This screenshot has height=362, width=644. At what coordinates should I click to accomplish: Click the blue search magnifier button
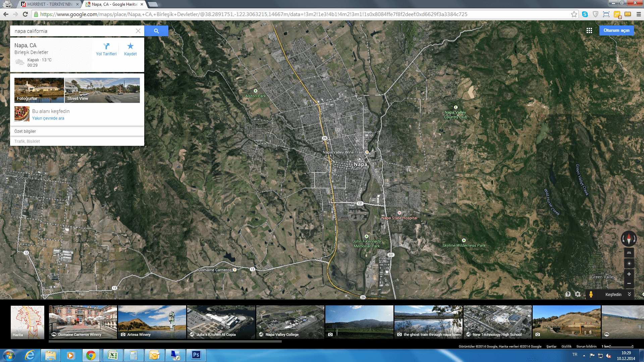(x=156, y=31)
